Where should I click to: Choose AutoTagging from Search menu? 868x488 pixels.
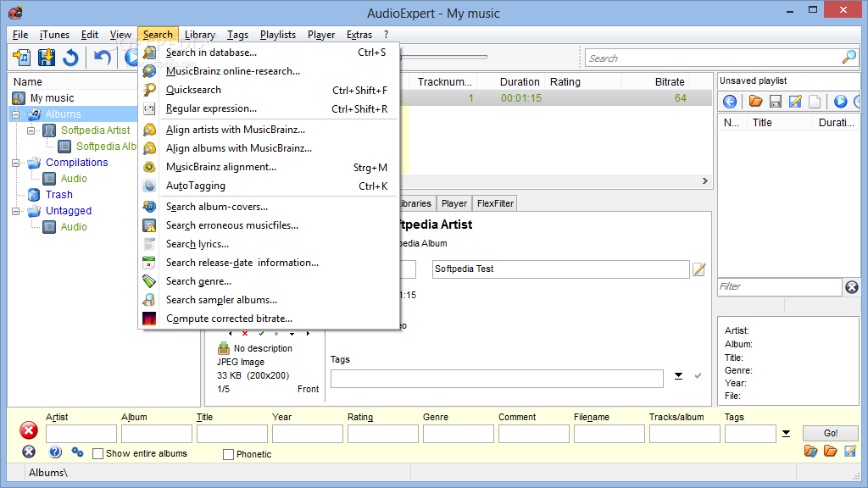[269, 186]
